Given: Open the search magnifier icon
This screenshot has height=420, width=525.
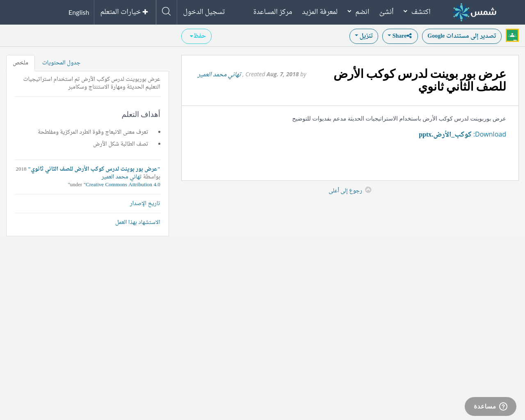Looking at the screenshot, I should click(x=166, y=11).
